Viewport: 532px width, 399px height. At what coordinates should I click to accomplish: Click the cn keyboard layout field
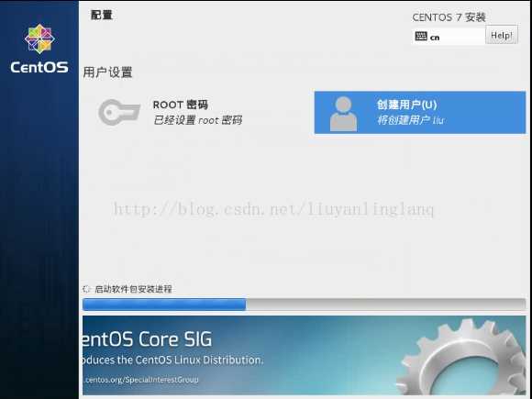click(449, 36)
